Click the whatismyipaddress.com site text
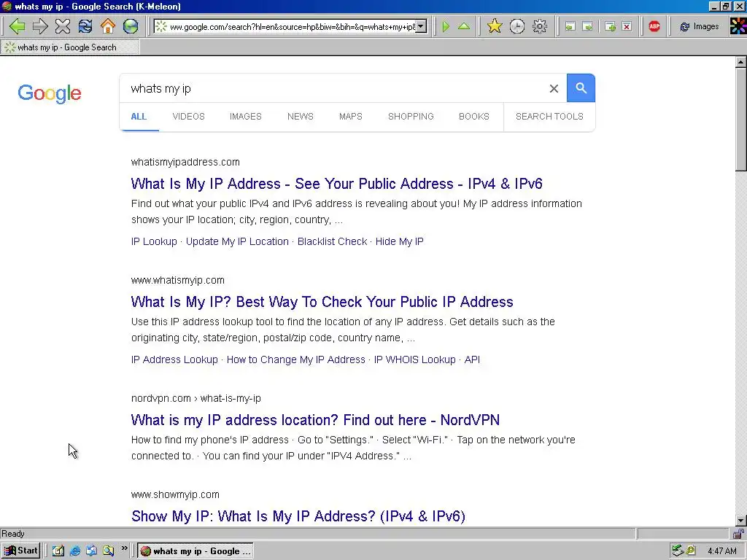Image resolution: width=747 pixels, height=560 pixels. (185, 162)
